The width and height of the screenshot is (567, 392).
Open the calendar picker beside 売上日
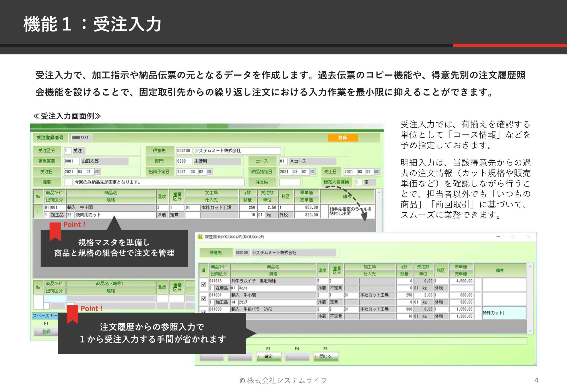(x=377, y=172)
